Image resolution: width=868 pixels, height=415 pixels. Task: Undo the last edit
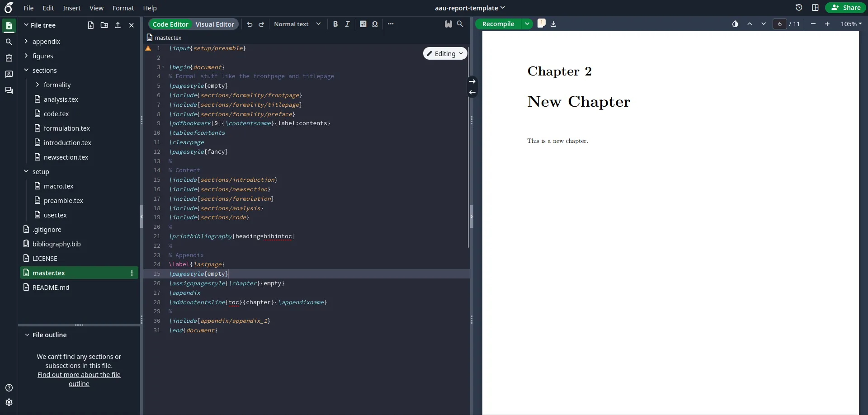pos(250,24)
